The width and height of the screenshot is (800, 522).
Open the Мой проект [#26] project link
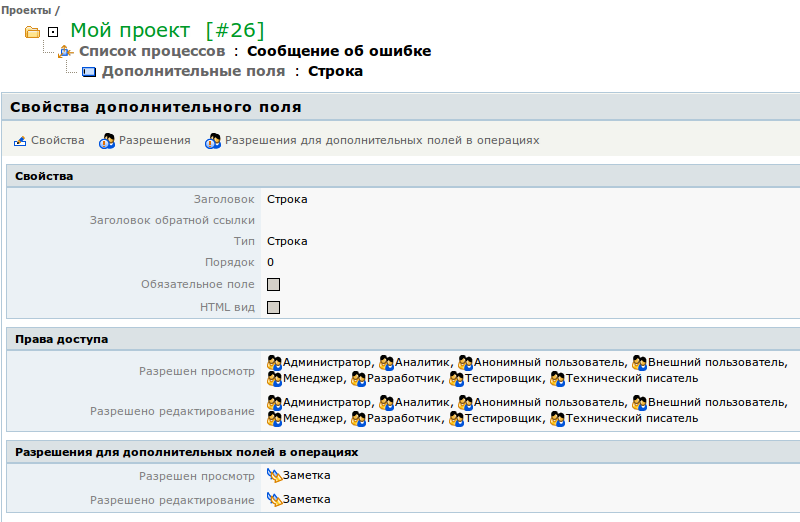[167, 31]
